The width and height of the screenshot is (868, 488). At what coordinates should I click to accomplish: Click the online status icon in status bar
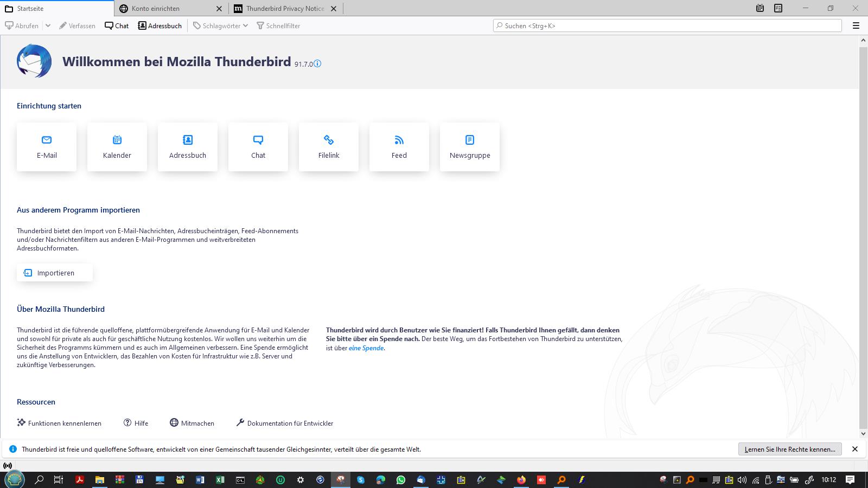pyautogui.click(x=8, y=465)
